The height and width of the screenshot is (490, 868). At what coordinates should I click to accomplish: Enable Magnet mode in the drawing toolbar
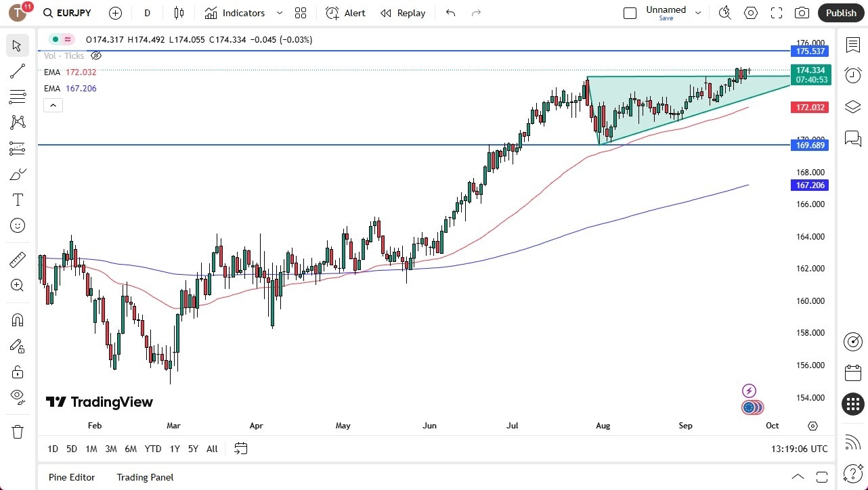coord(18,319)
